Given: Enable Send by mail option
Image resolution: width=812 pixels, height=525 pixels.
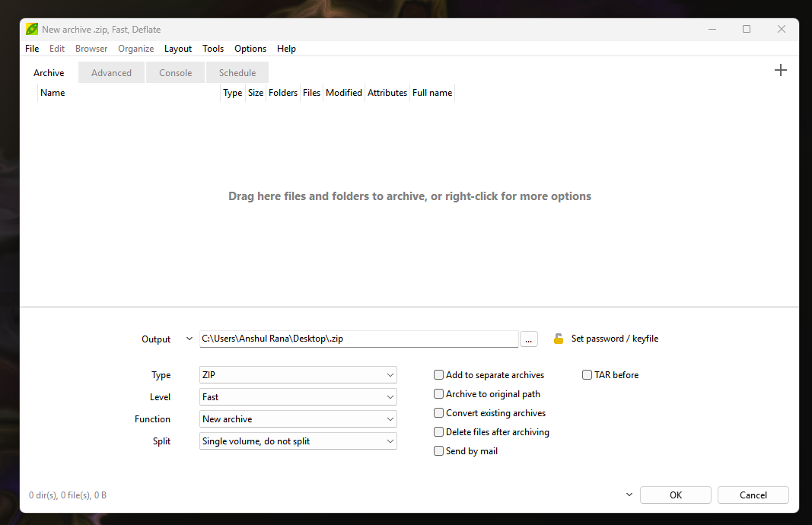Looking at the screenshot, I should [438, 450].
